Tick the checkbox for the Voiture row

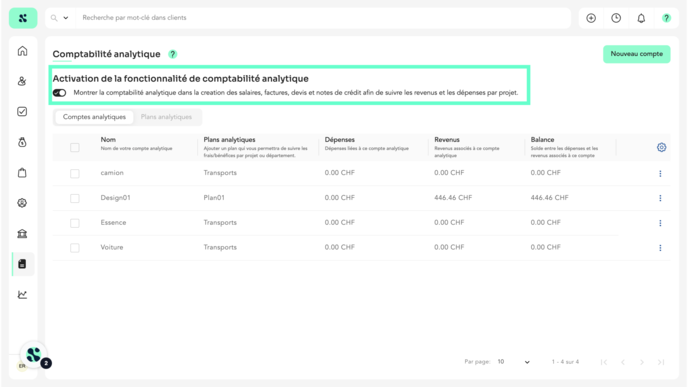pyautogui.click(x=75, y=248)
